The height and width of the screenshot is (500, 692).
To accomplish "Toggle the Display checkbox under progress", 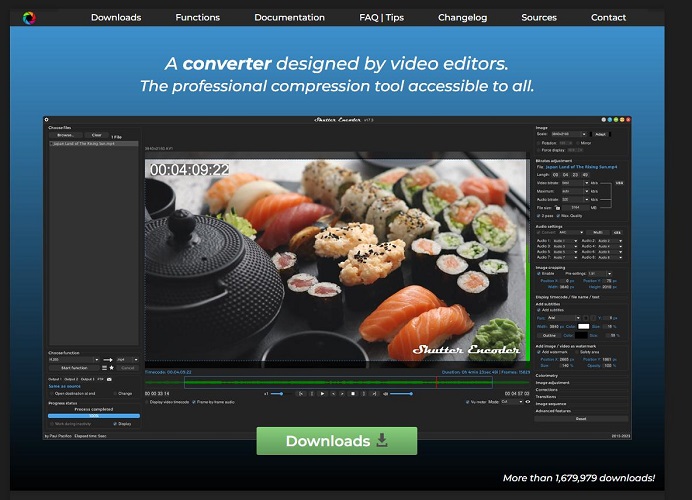I will (x=115, y=424).
